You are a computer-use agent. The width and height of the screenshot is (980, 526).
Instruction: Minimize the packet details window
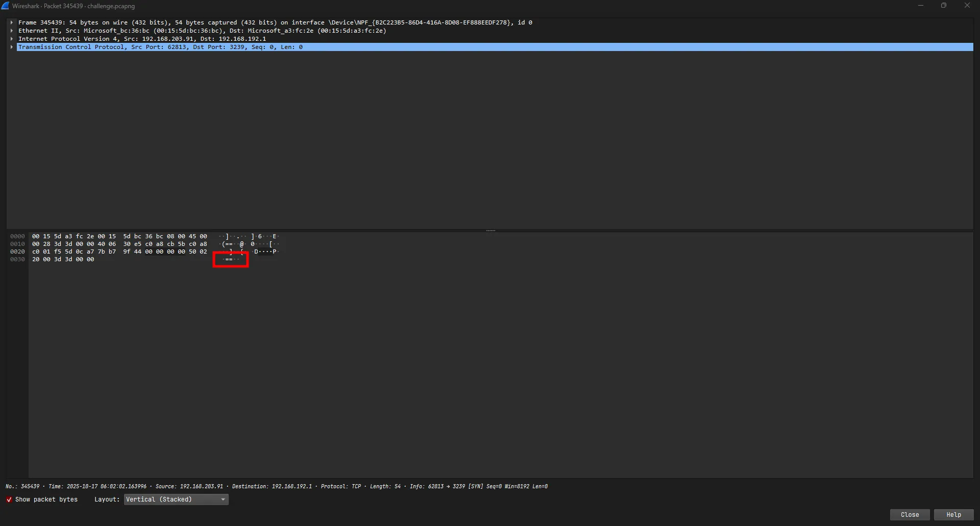(921, 6)
